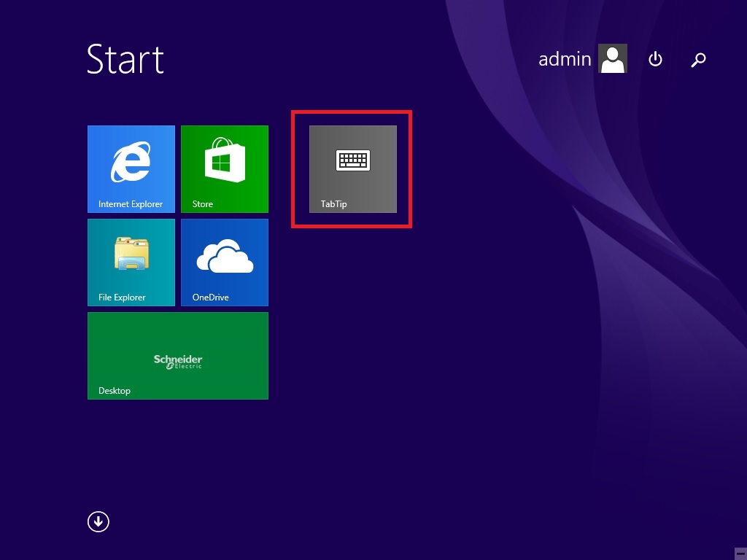The width and height of the screenshot is (747, 560).
Task: Click the minimize button in the bottom corner
Action: point(740,554)
